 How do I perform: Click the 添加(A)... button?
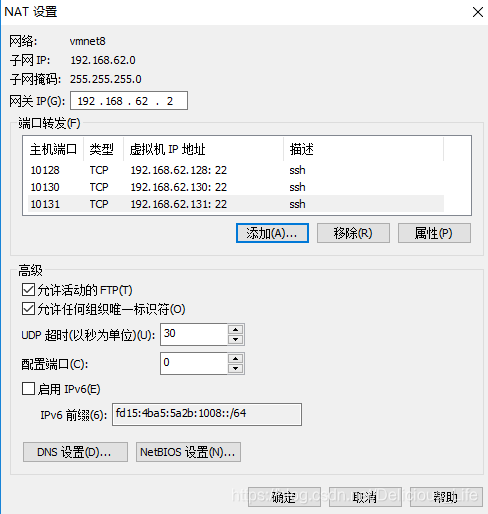point(272,233)
